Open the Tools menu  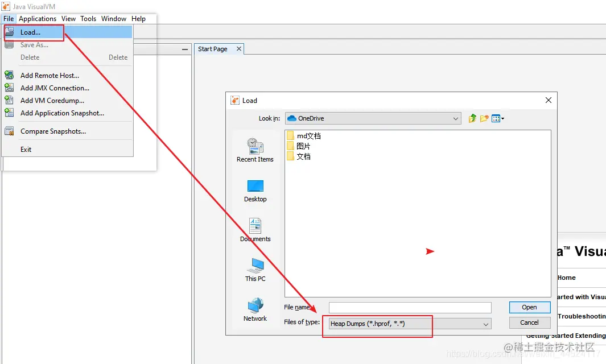(x=88, y=19)
